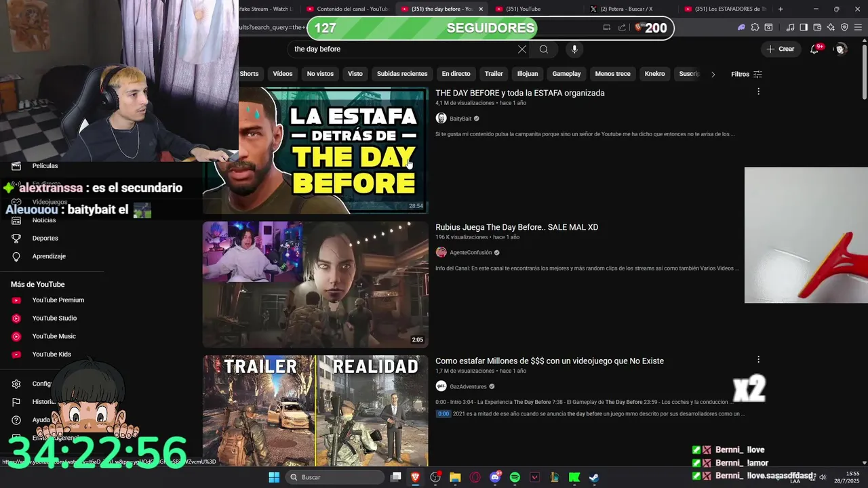Open Task View in taskbar
The image size is (868, 488).
(396, 477)
